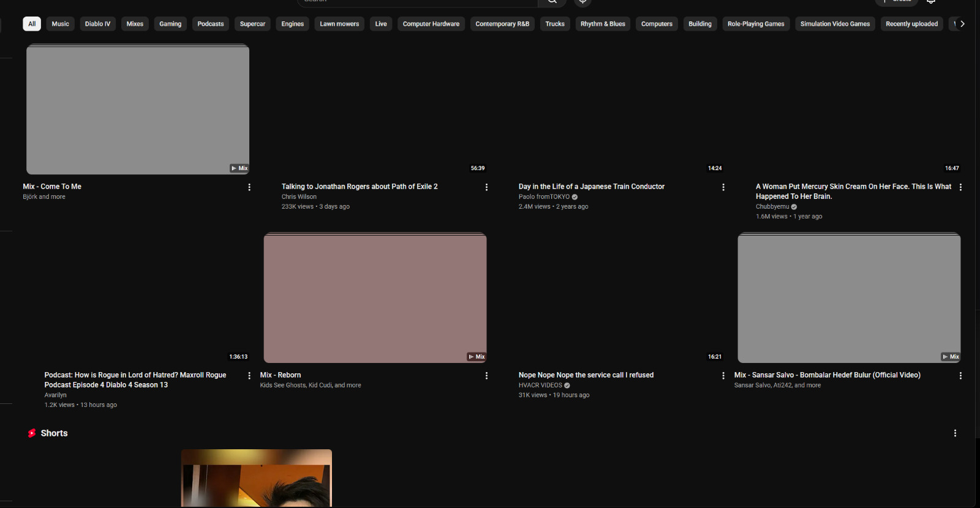This screenshot has width=980, height=508.
Task: Open Podcast: How is Rogue in Lord of Hatred
Action: pyautogui.click(x=135, y=380)
